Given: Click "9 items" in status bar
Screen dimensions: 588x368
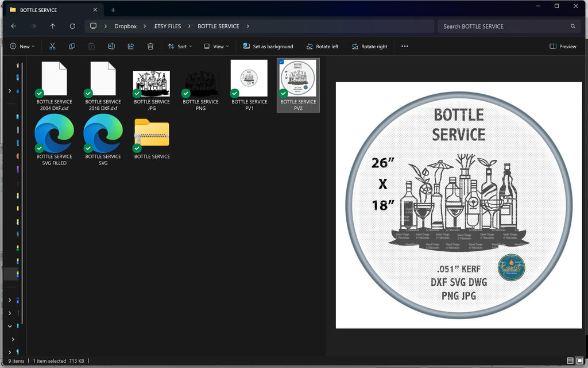Looking at the screenshot, I should click(16, 361).
